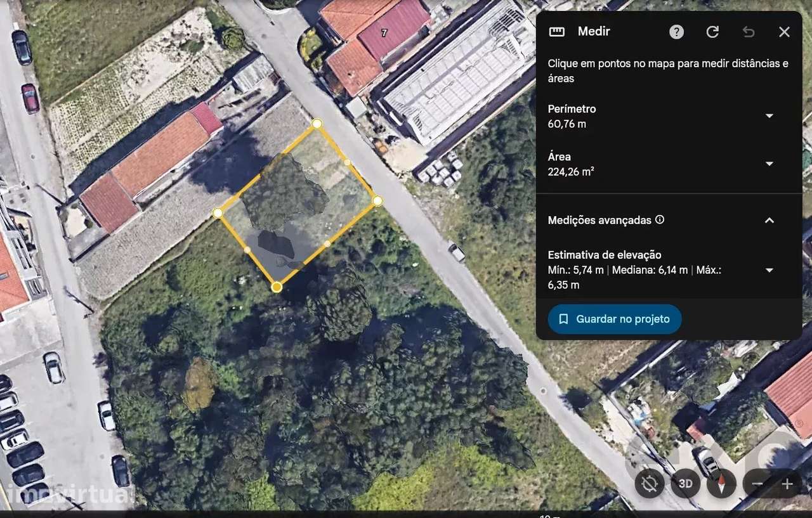Select the right corner point of the polygon
Viewport: 812px width, 518px height.
pyautogui.click(x=377, y=200)
